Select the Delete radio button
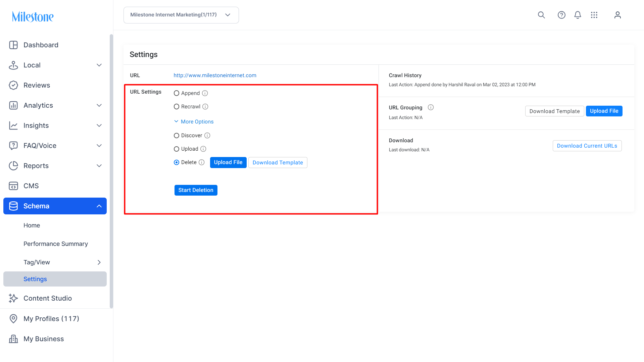 (177, 162)
